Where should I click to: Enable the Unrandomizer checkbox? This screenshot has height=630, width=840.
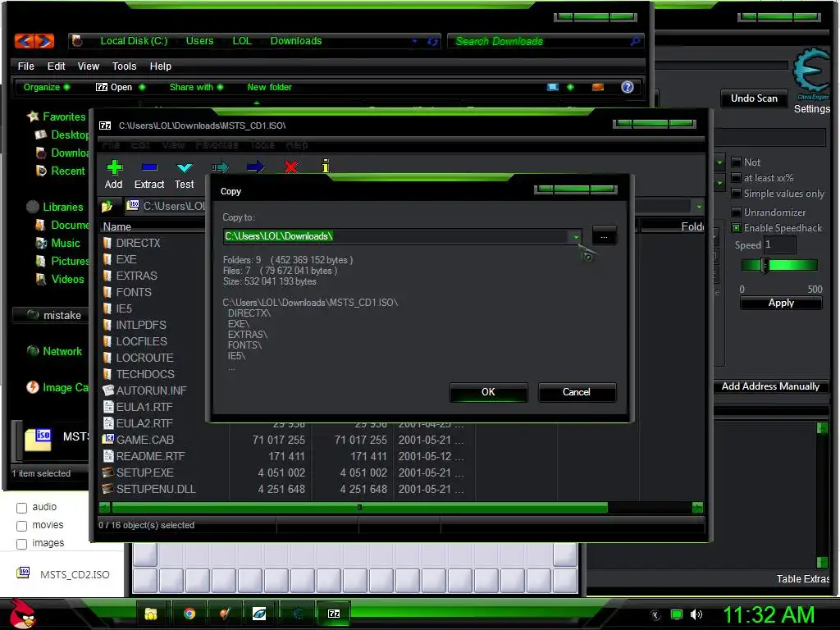click(736, 212)
